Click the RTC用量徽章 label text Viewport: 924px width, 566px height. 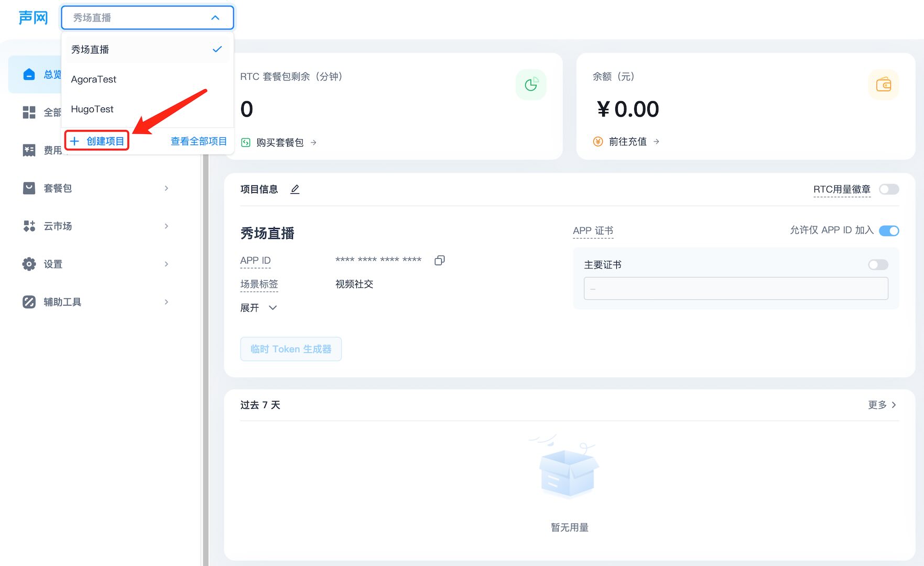click(x=842, y=189)
